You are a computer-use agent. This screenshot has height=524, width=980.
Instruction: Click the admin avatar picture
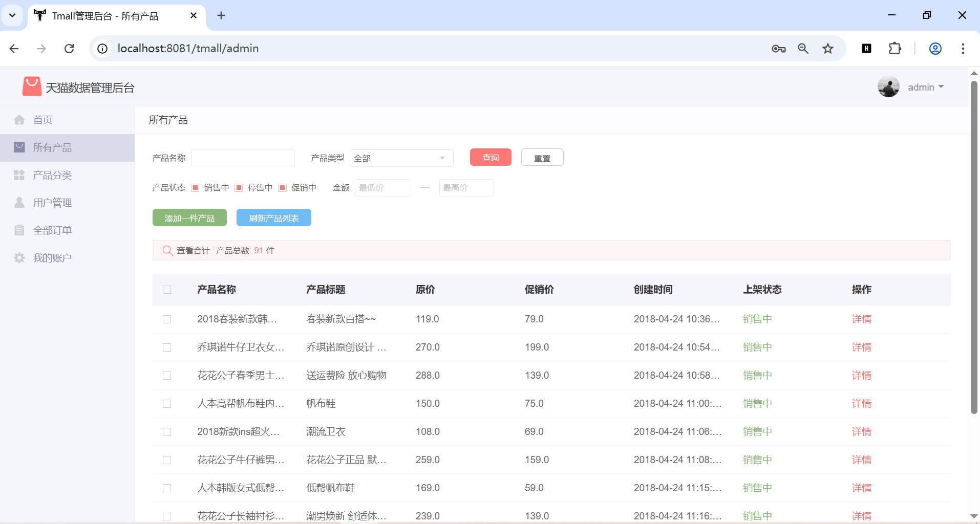tap(888, 87)
